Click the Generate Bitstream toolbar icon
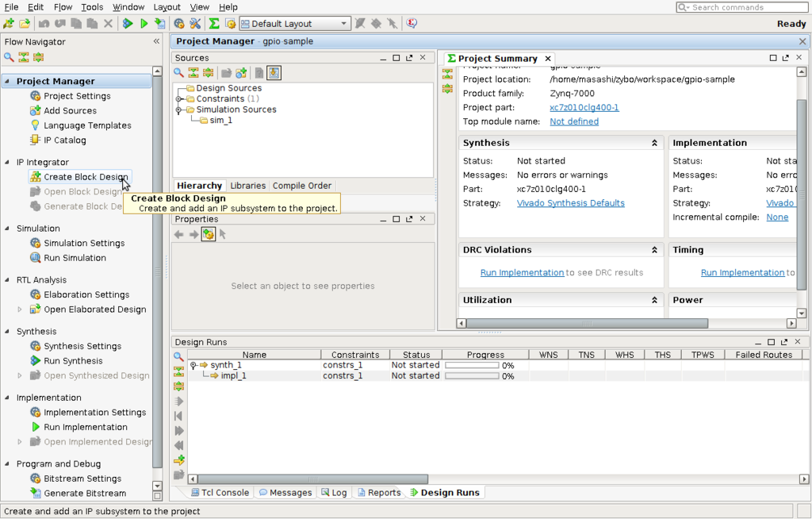The image size is (812, 519). coord(160,23)
